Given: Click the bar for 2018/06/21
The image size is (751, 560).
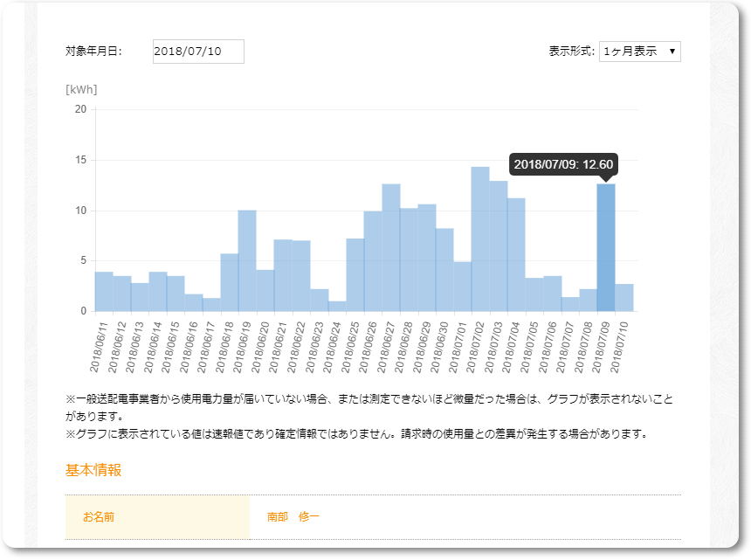Looking at the screenshot, I should click(283, 275).
